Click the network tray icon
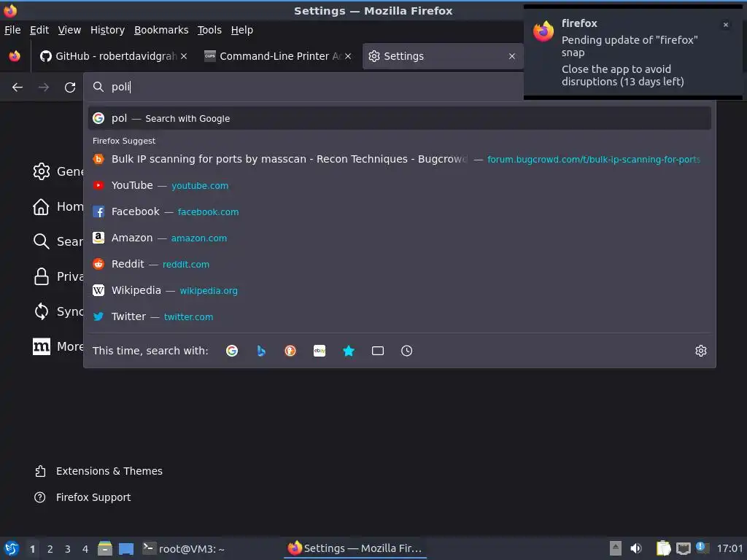 click(684, 548)
